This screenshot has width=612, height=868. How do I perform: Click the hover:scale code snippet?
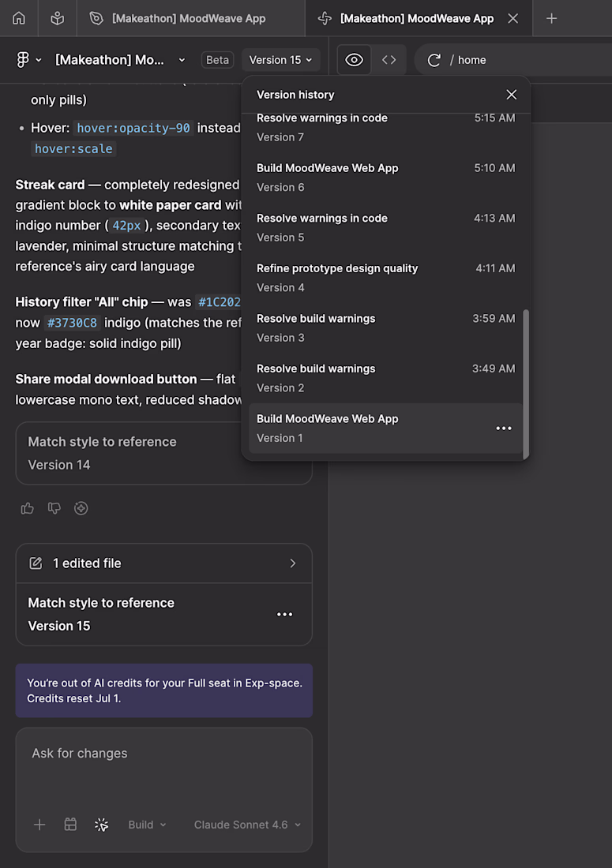click(x=73, y=149)
